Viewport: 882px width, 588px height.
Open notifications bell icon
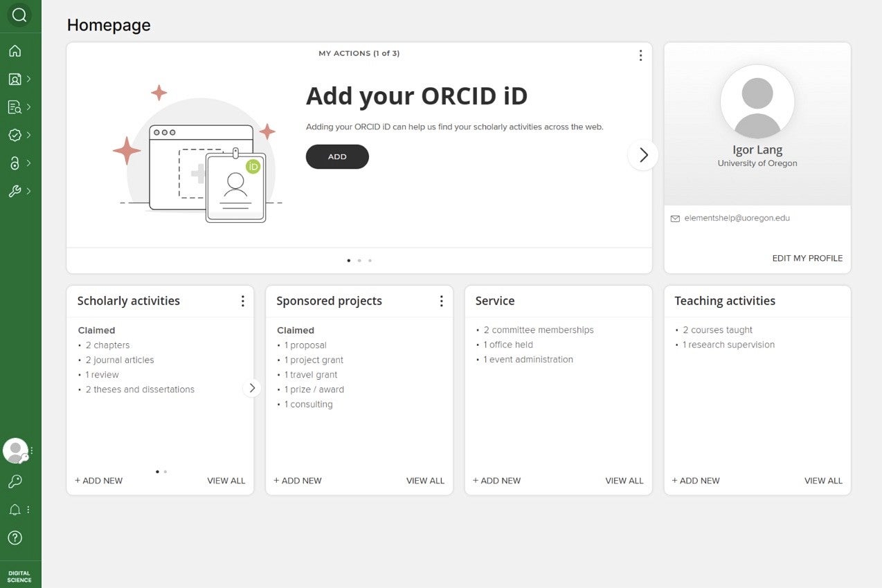click(15, 510)
